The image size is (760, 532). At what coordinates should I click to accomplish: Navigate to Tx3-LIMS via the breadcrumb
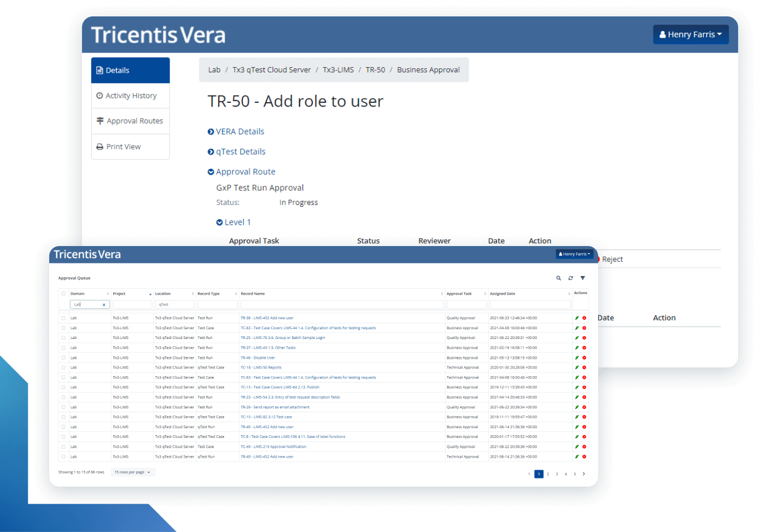[338, 69]
